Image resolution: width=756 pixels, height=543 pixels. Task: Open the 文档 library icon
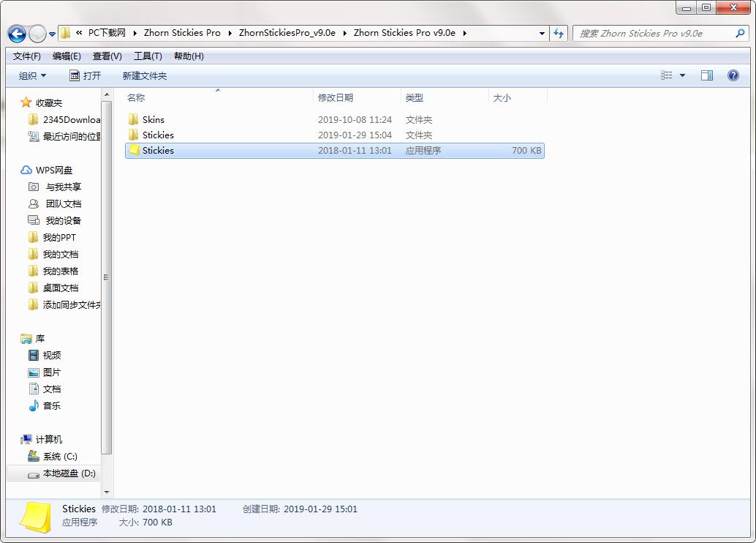click(x=34, y=389)
